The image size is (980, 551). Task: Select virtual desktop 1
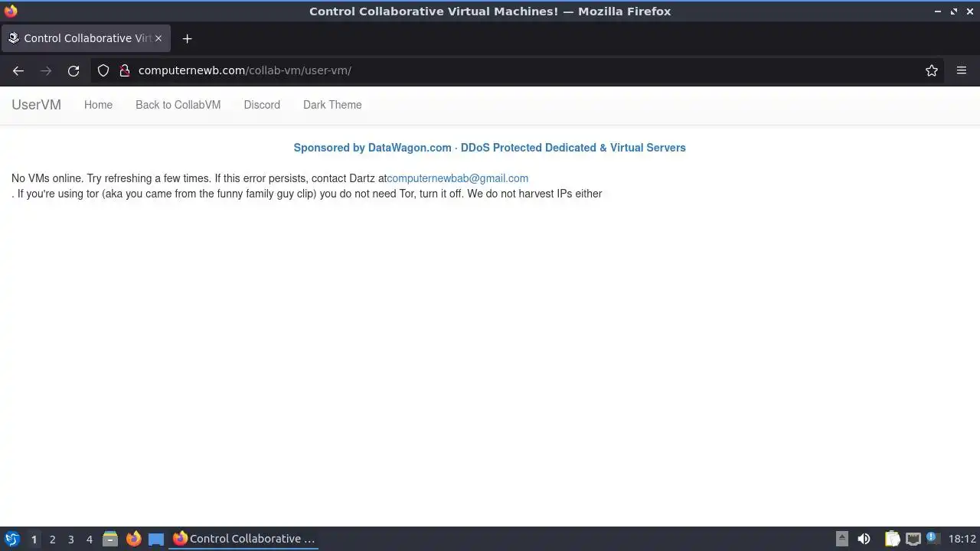coord(34,540)
